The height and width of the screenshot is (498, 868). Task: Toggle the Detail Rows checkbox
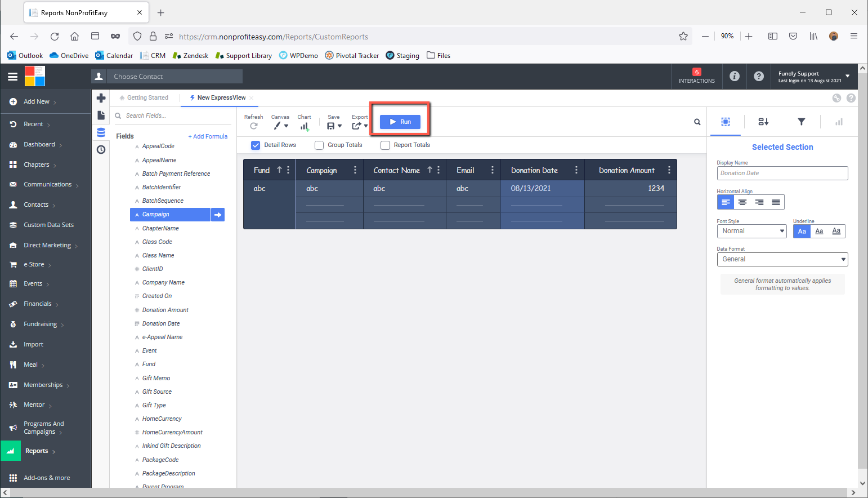point(256,145)
